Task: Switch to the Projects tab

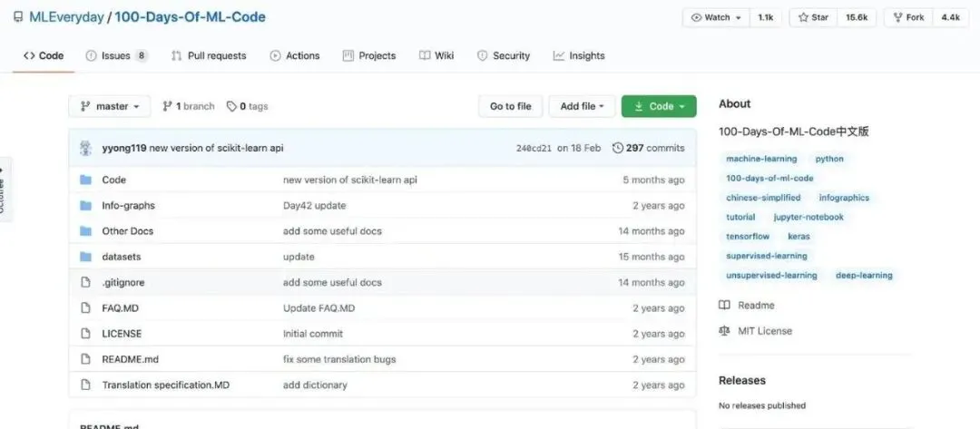Action: 369,55
